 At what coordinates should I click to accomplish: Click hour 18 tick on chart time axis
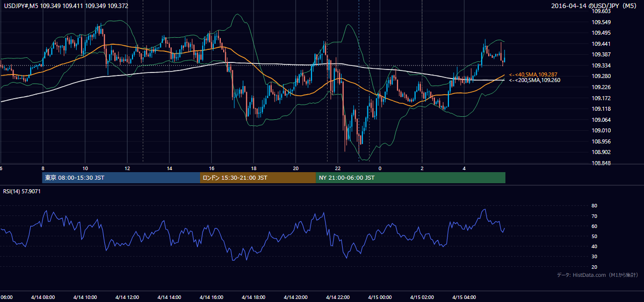point(253,168)
